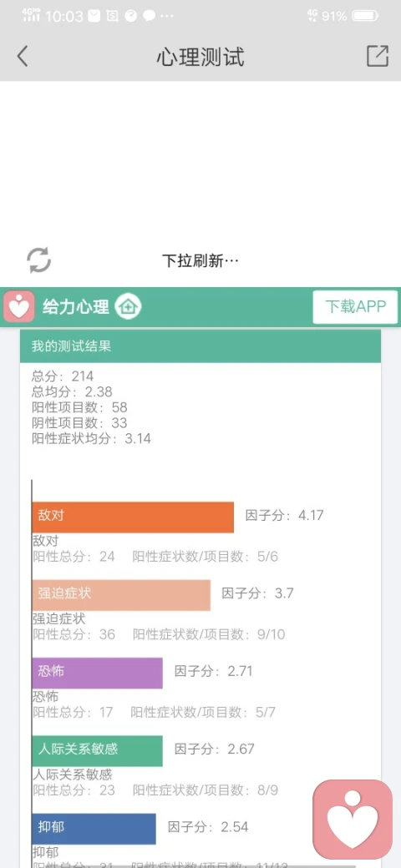Tap the 下拉刷新 text
Viewport: 401px width, 868px height.
[x=200, y=260]
